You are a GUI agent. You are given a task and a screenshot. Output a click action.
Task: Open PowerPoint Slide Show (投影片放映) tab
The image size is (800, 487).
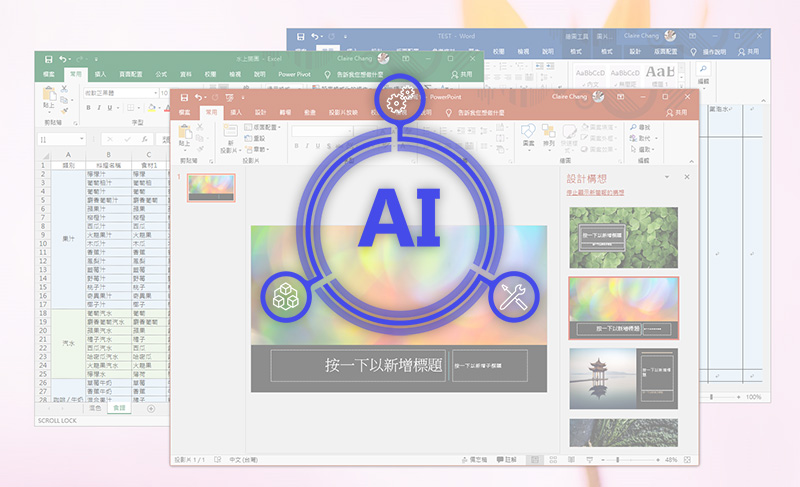tap(343, 112)
